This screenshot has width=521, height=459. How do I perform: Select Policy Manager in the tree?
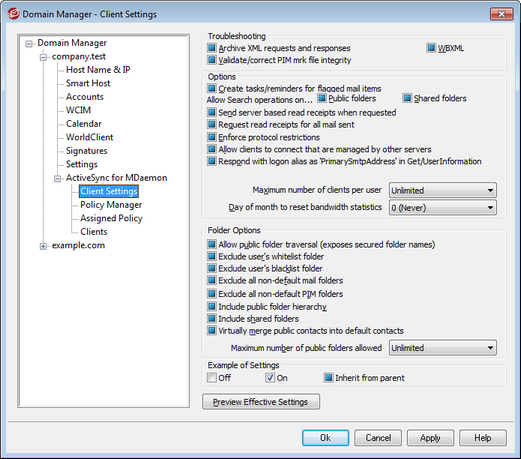coord(111,205)
